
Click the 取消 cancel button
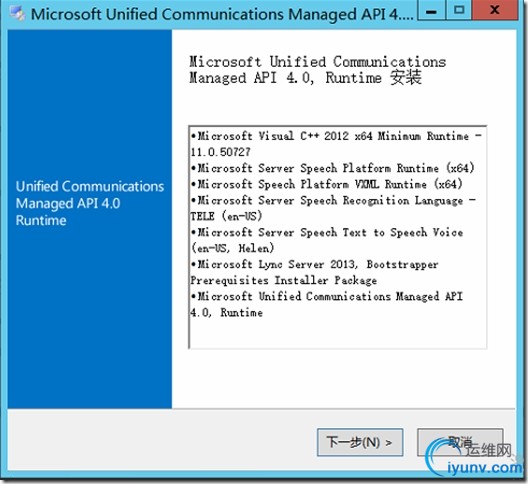460,442
